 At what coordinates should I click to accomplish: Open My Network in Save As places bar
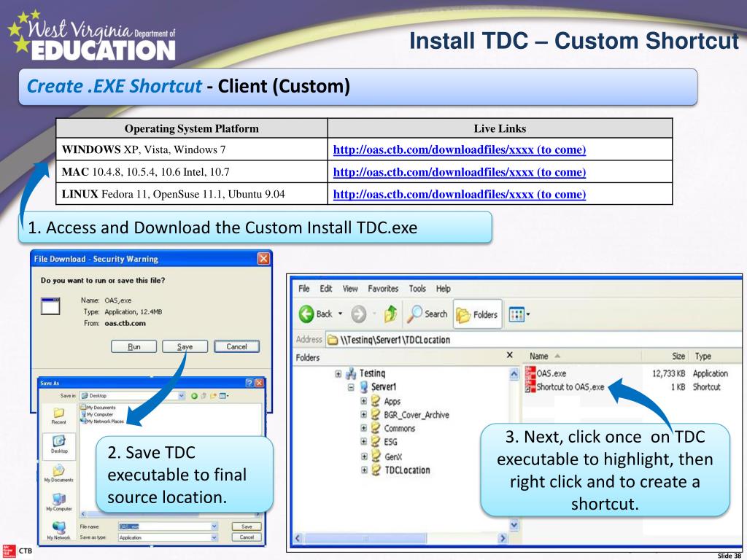(x=58, y=531)
